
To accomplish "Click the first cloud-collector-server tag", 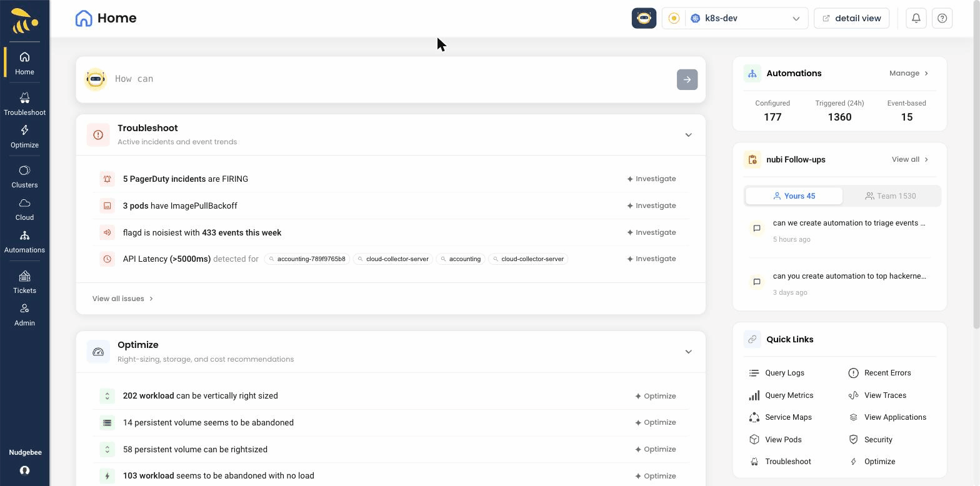I will [x=393, y=259].
